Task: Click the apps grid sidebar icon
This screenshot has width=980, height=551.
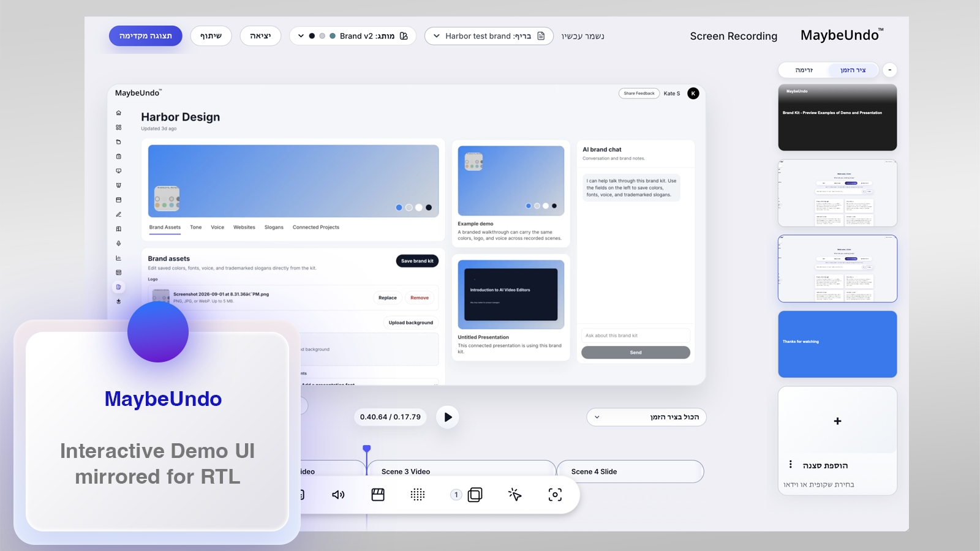Action: point(119,127)
